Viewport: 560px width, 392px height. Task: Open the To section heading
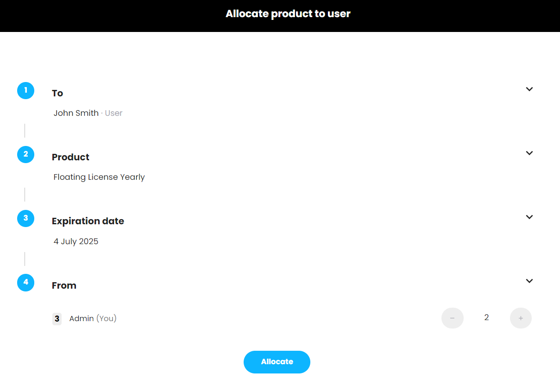[x=57, y=93]
